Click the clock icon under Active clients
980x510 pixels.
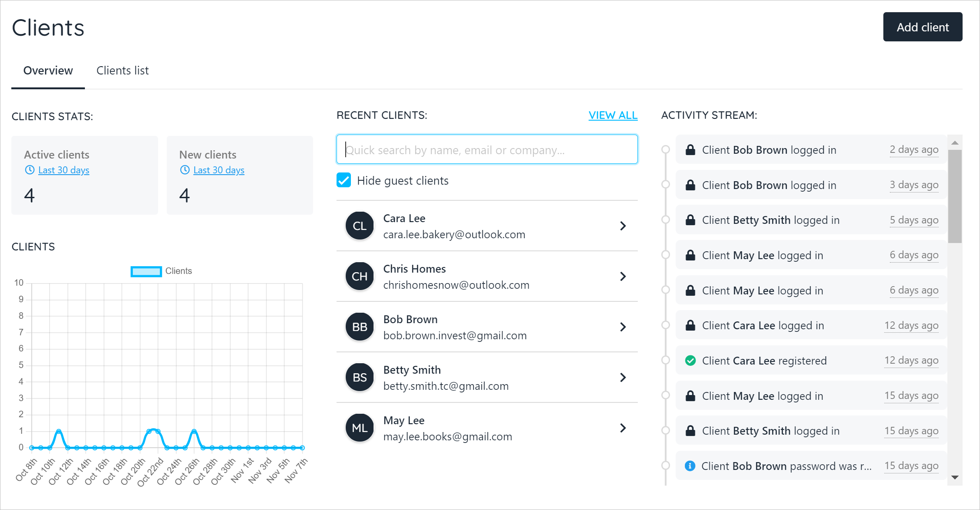click(x=30, y=170)
